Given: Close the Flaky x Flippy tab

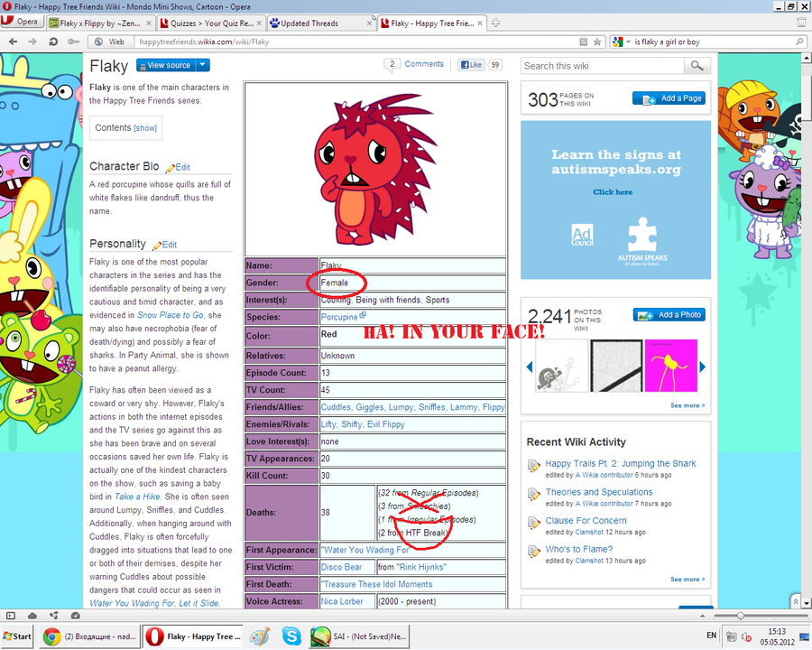Looking at the screenshot, I should (149, 23).
